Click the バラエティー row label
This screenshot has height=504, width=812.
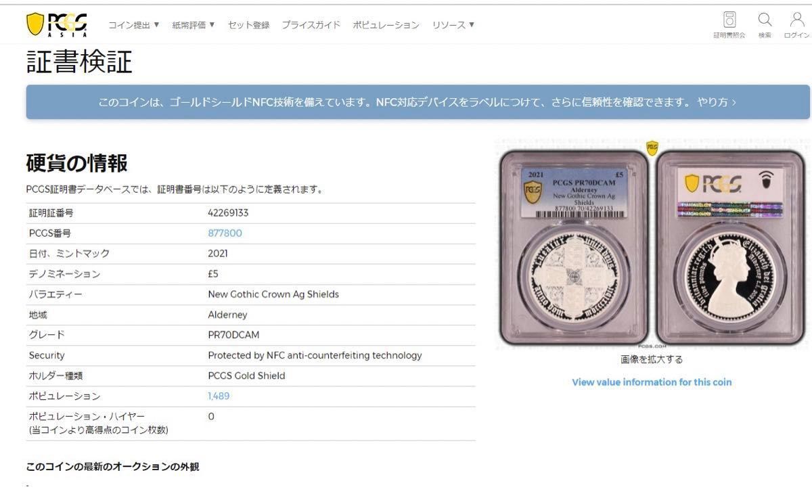pos(55,294)
